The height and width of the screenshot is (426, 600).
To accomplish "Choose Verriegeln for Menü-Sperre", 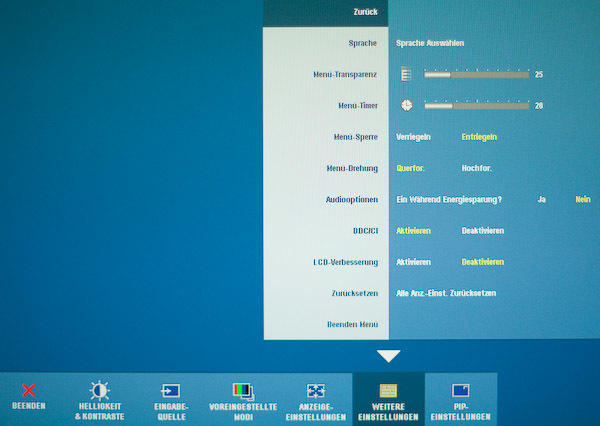I will 413,137.
